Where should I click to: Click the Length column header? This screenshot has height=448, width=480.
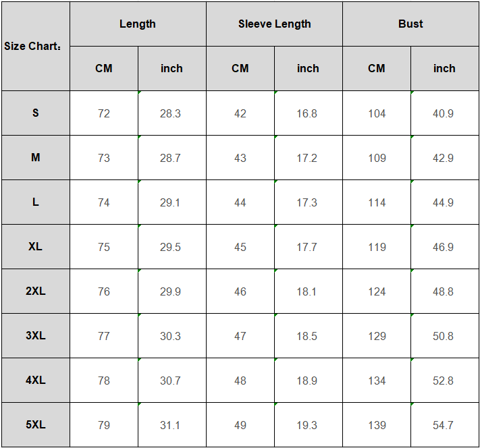pyautogui.click(x=138, y=24)
